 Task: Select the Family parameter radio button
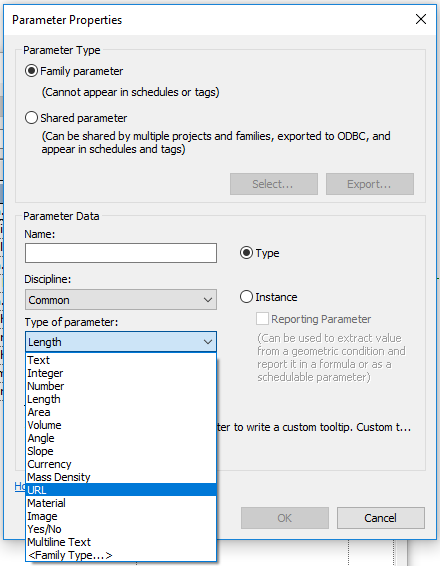pos(31,71)
